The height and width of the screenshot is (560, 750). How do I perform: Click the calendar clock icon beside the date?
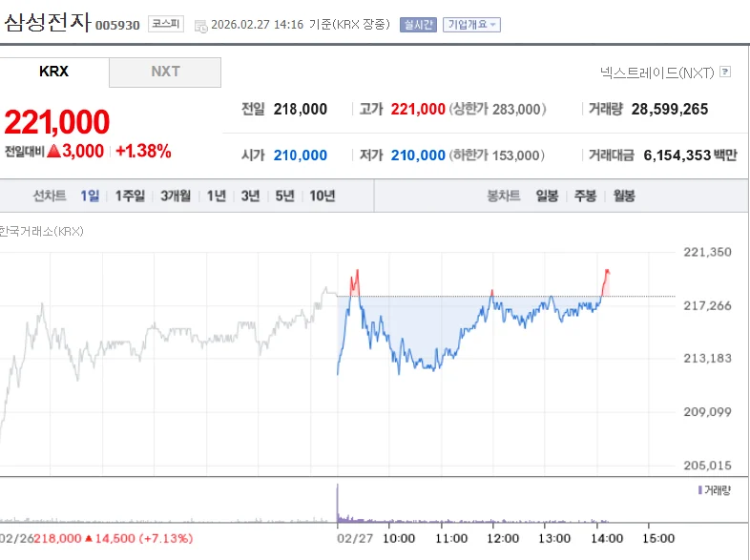point(201,26)
